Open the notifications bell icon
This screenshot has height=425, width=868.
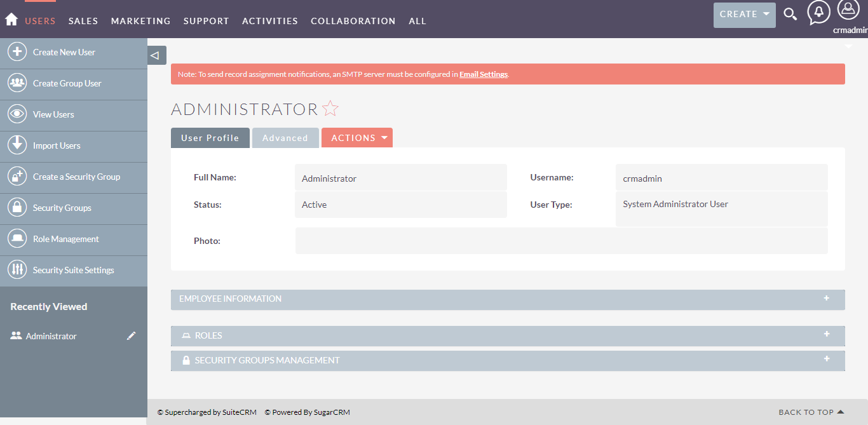point(818,13)
